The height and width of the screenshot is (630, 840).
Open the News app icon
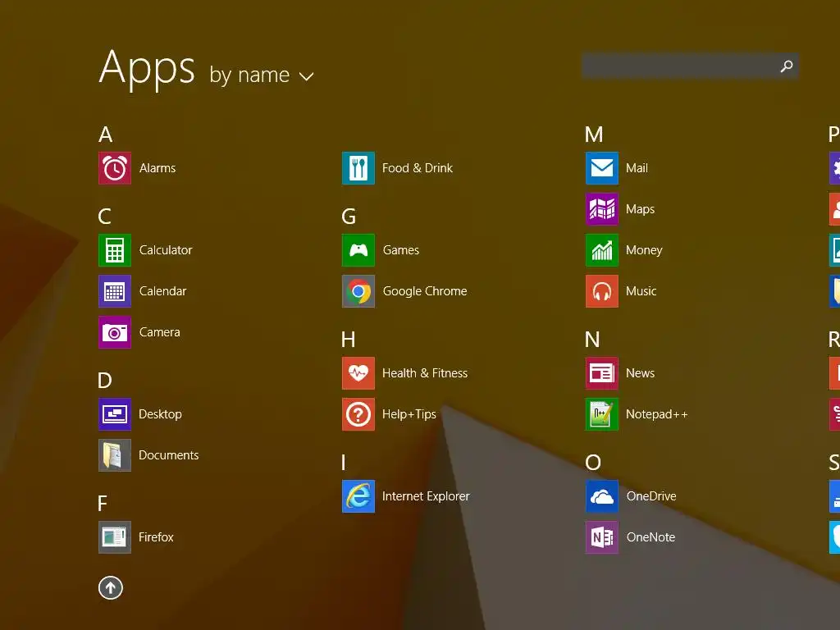pos(602,373)
